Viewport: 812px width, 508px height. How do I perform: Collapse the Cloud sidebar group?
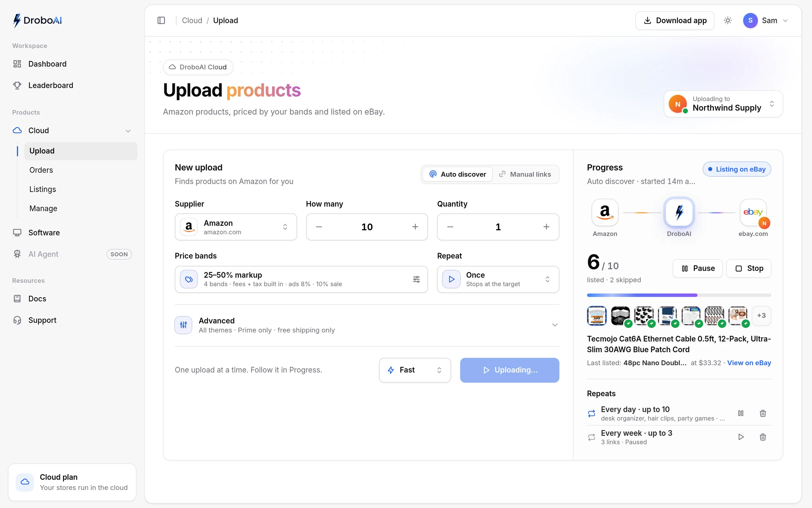click(x=128, y=131)
